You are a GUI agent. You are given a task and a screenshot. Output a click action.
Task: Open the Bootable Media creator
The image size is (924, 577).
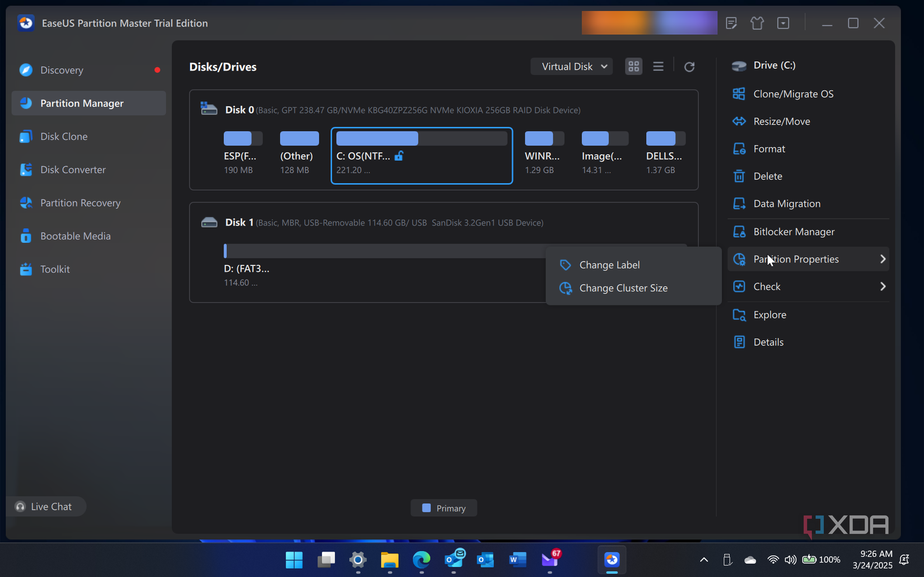[x=76, y=236]
